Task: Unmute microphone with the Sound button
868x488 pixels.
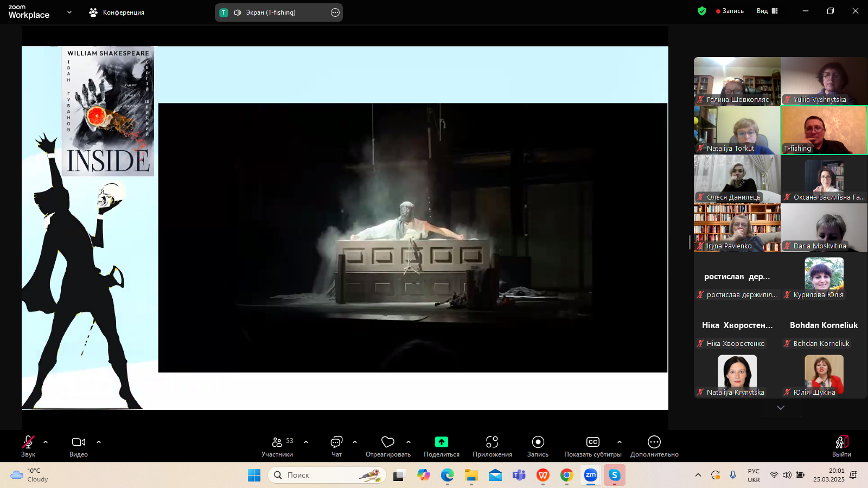Action: tap(28, 442)
